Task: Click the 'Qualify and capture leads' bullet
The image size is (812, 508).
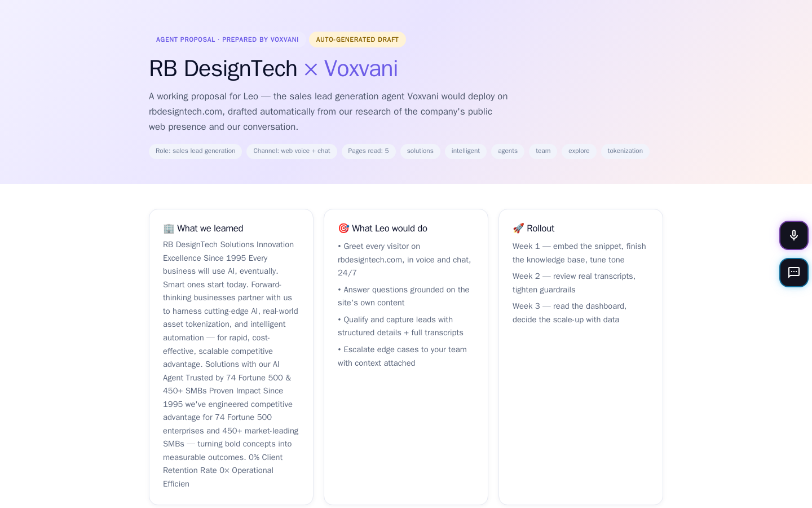Action: tap(405, 326)
